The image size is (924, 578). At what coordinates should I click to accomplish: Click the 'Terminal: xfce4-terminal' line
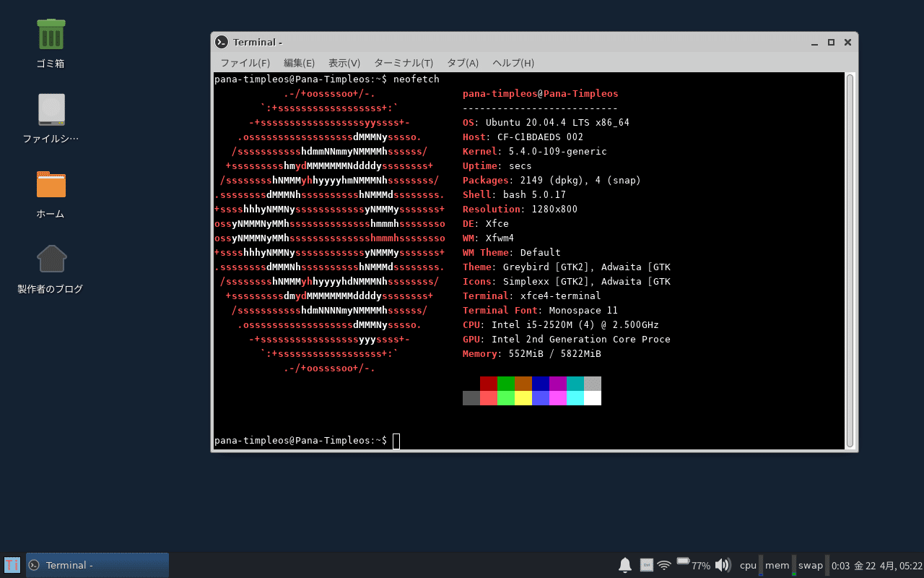tap(531, 296)
